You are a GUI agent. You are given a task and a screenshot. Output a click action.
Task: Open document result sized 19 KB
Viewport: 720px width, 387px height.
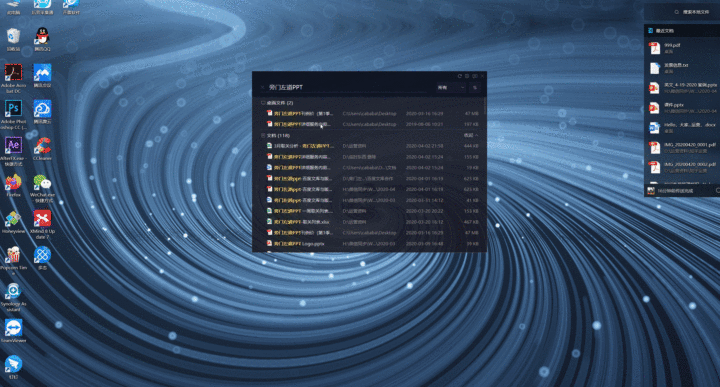372,168
